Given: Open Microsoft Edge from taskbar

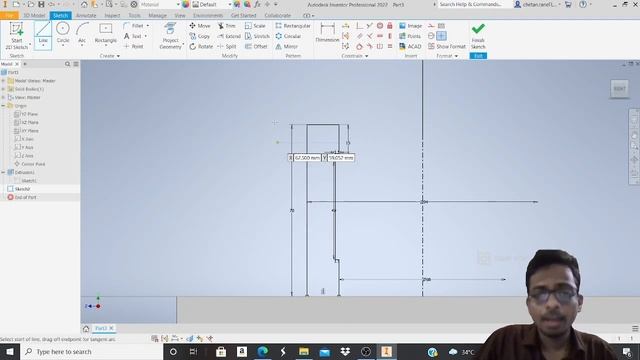Looking at the screenshot, I should (262, 351).
